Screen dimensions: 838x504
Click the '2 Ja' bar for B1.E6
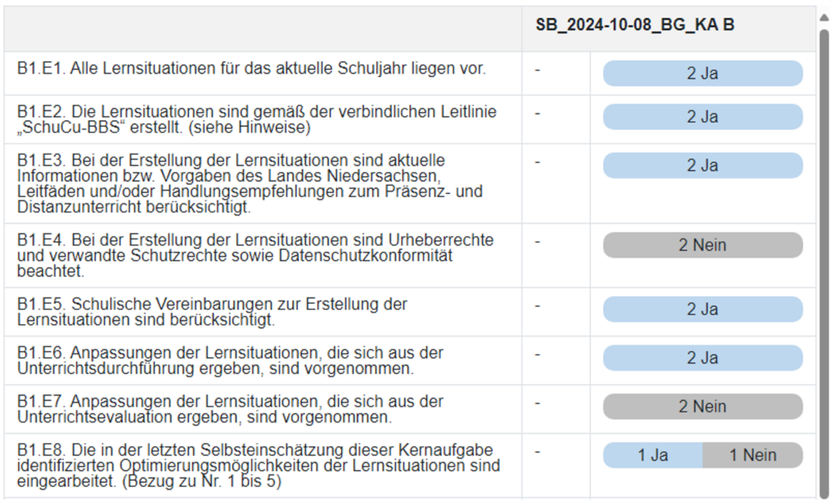coord(702,358)
